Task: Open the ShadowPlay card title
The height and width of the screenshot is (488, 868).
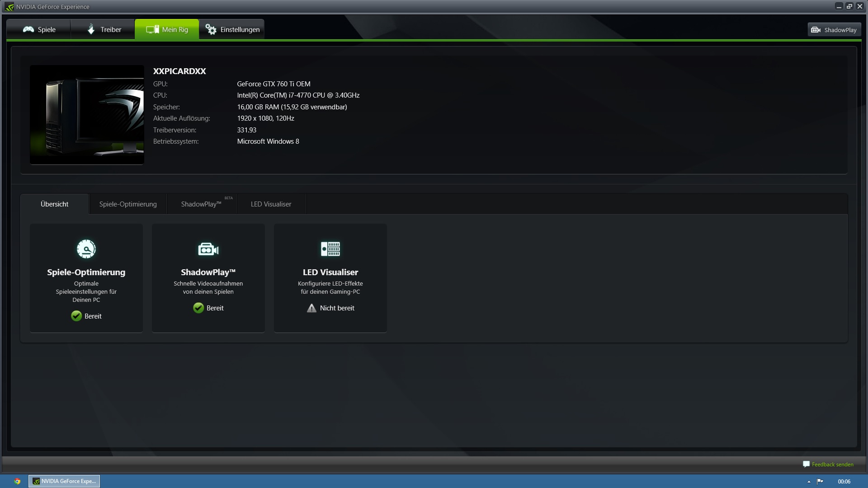Action: pyautogui.click(x=208, y=272)
